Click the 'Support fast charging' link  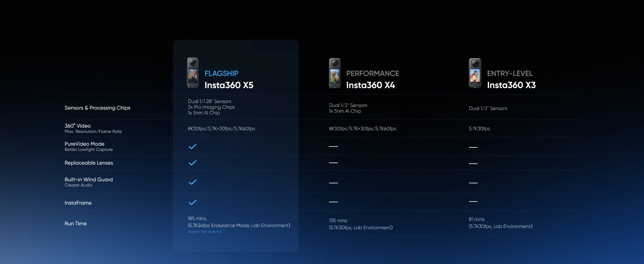(205, 231)
